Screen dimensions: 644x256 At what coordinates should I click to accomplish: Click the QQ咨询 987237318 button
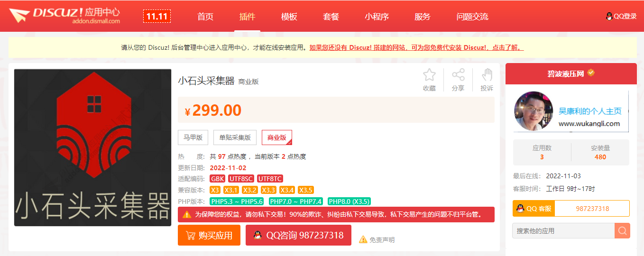(x=298, y=235)
